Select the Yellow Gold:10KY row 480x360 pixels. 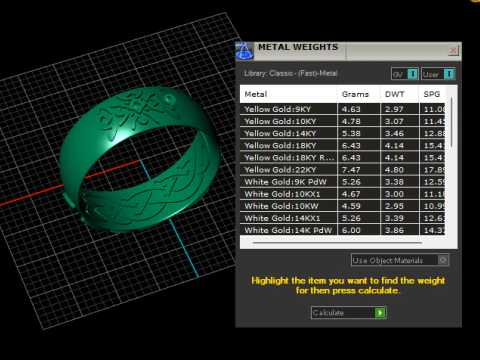click(342, 121)
